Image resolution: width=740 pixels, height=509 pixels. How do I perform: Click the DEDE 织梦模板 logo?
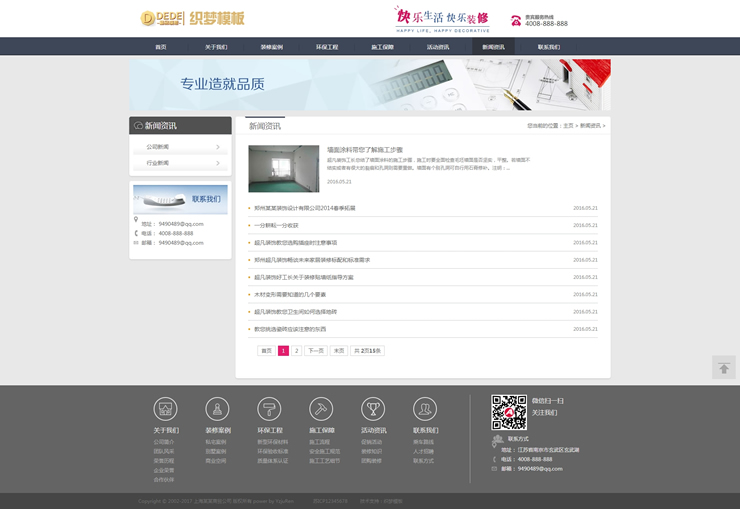192,18
